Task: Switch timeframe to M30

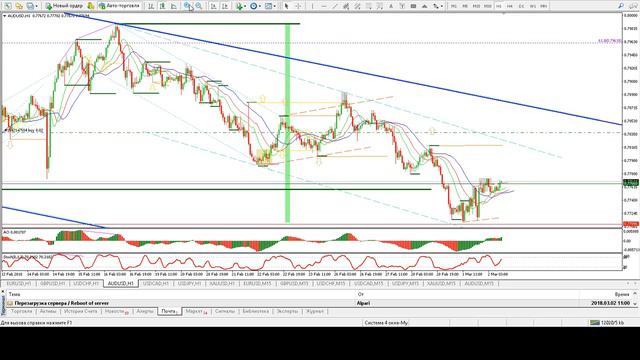Action: pyautogui.click(x=487, y=6)
